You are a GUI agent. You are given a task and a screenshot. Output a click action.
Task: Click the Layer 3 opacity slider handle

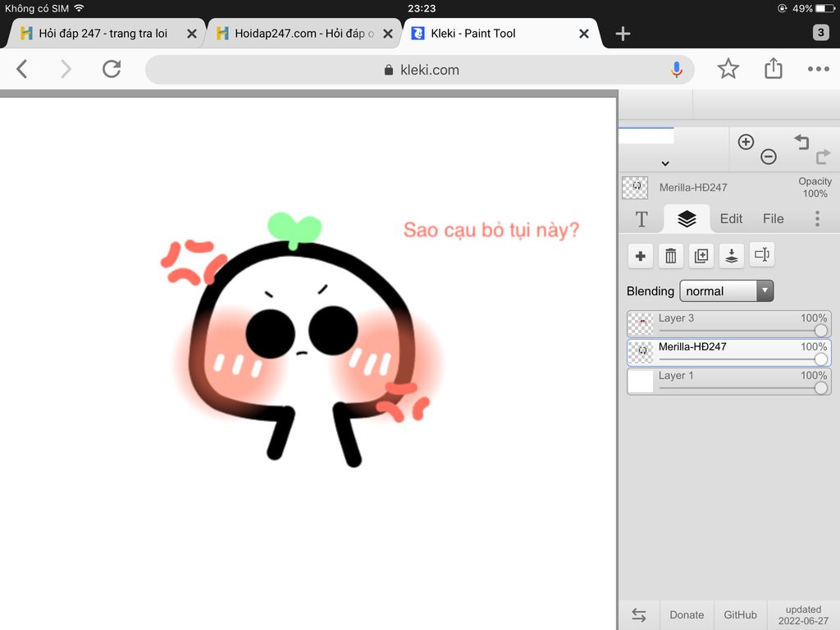tap(820, 331)
